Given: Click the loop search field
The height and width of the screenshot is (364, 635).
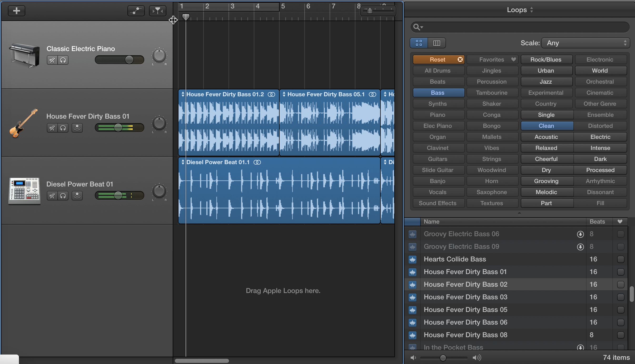Looking at the screenshot, I should 520,27.
